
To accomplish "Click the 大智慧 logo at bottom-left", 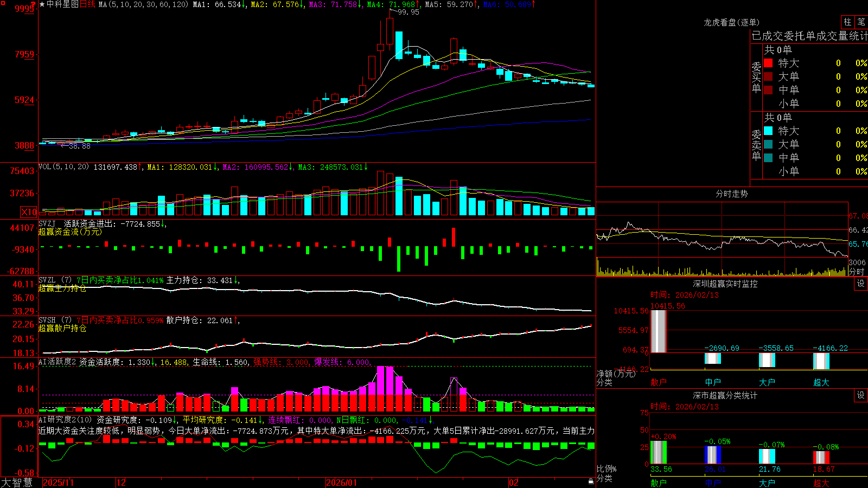I will (x=17, y=483).
